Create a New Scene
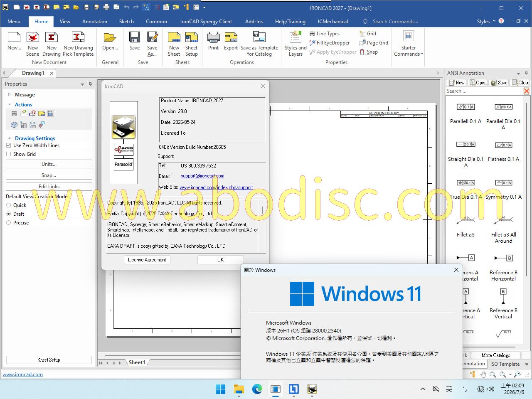 tap(33, 44)
